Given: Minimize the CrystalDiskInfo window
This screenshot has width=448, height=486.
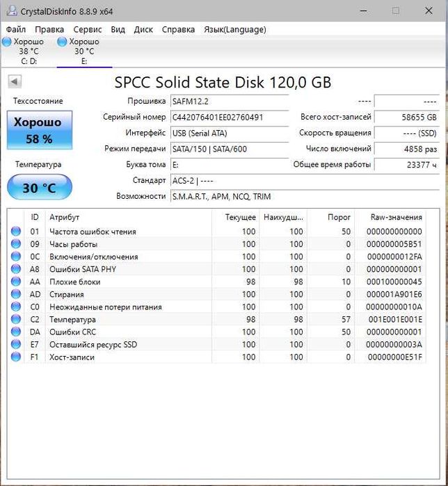Looking at the screenshot, I should (x=364, y=11).
